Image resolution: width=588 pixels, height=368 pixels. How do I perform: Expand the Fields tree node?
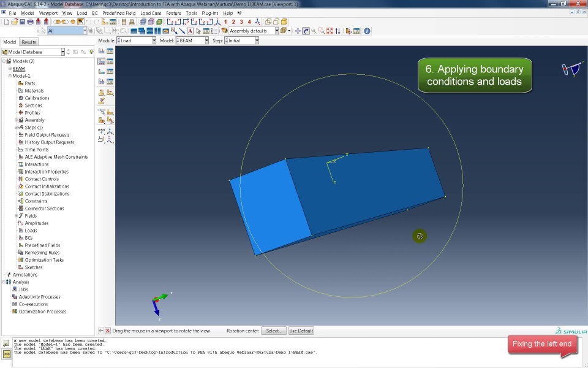click(x=16, y=215)
